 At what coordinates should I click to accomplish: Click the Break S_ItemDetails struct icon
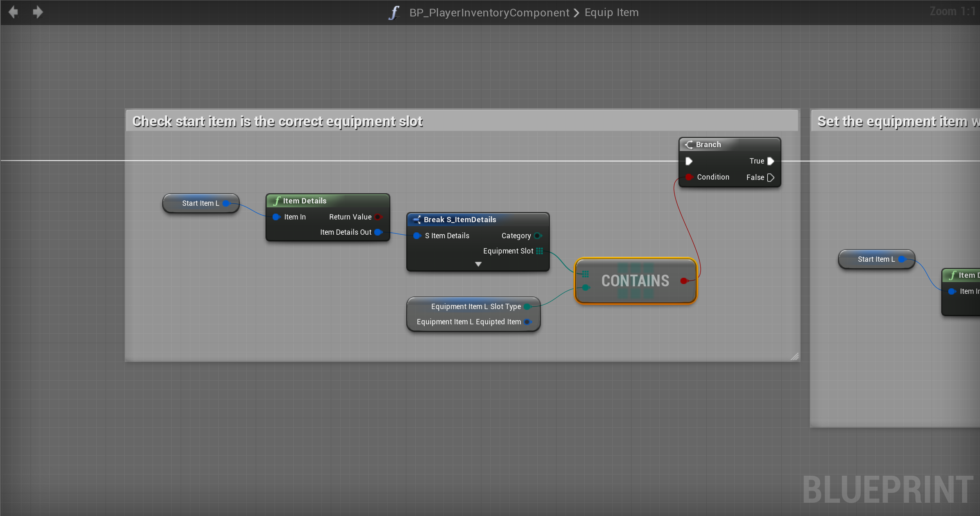tap(416, 219)
